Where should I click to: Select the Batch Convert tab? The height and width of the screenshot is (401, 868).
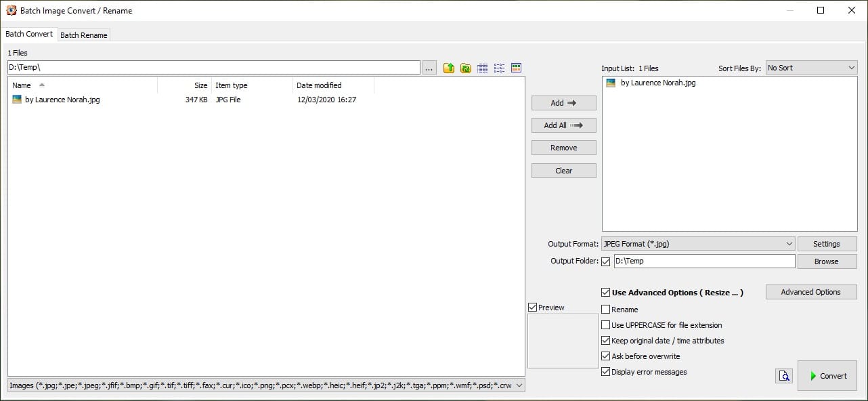(30, 34)
